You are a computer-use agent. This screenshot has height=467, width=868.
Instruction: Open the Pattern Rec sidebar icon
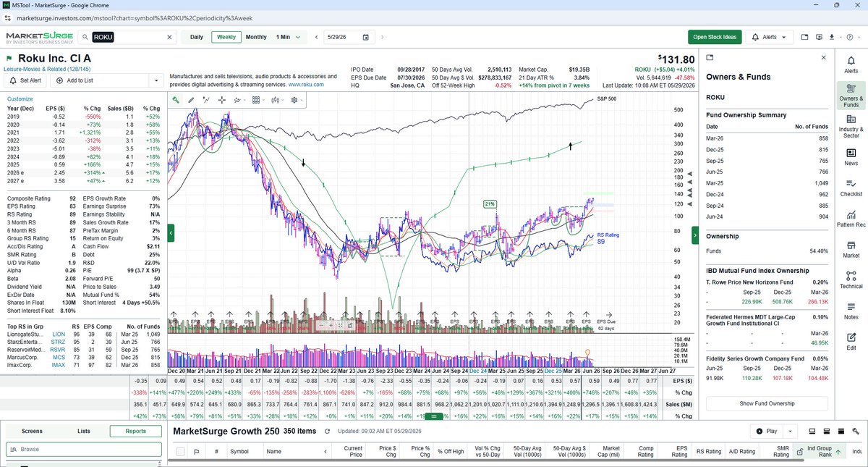click(851, 218)
